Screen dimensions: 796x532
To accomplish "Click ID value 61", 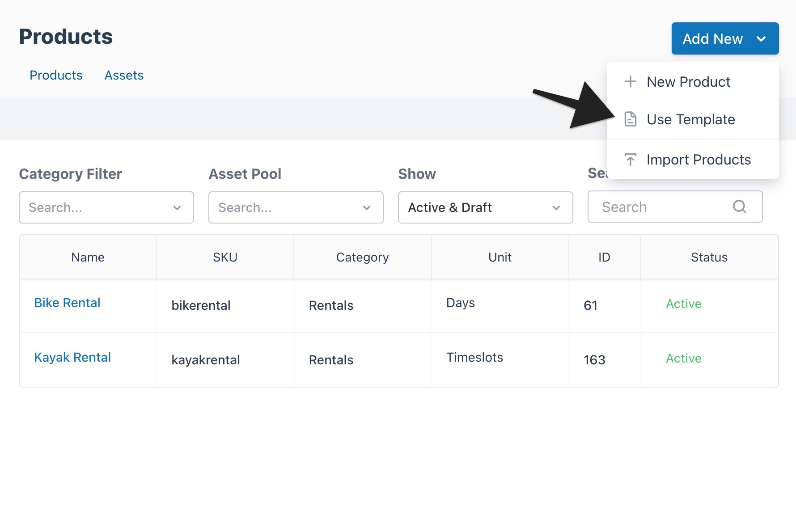I will click(x=590, y=305).
